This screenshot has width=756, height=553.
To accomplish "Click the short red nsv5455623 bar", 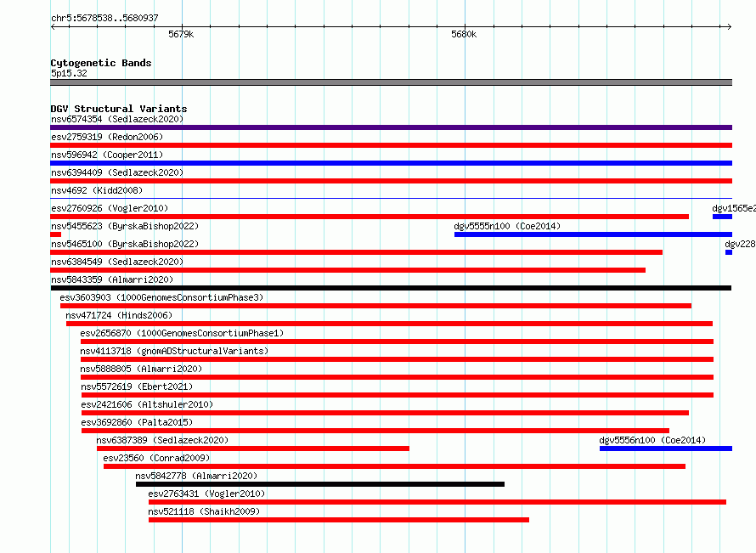I will pyautogui.click(x=55, y=234).
